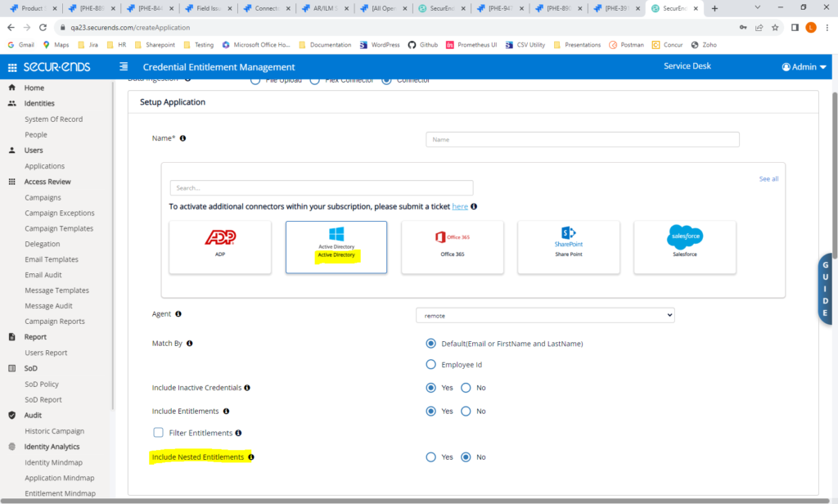Click the Agent info icon
Image resolution: width=838 pixels, height=504 pixels.
(x=178, y=314)
